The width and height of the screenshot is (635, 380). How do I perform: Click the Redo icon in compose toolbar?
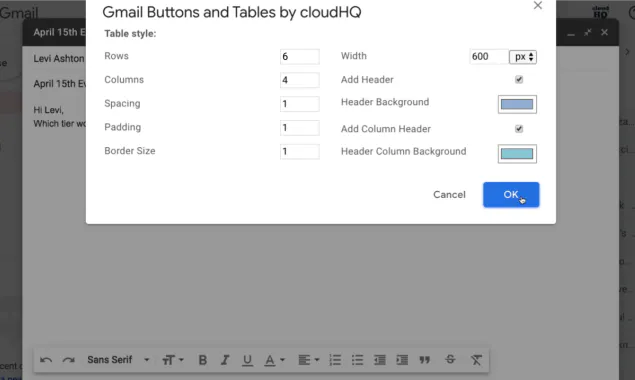(68, 360)
